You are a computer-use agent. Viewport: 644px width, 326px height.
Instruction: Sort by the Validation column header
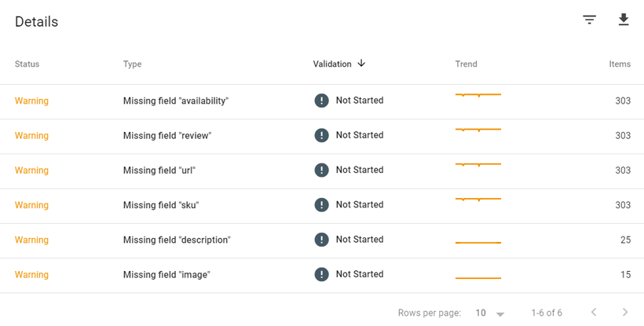(x=332, y=64)
